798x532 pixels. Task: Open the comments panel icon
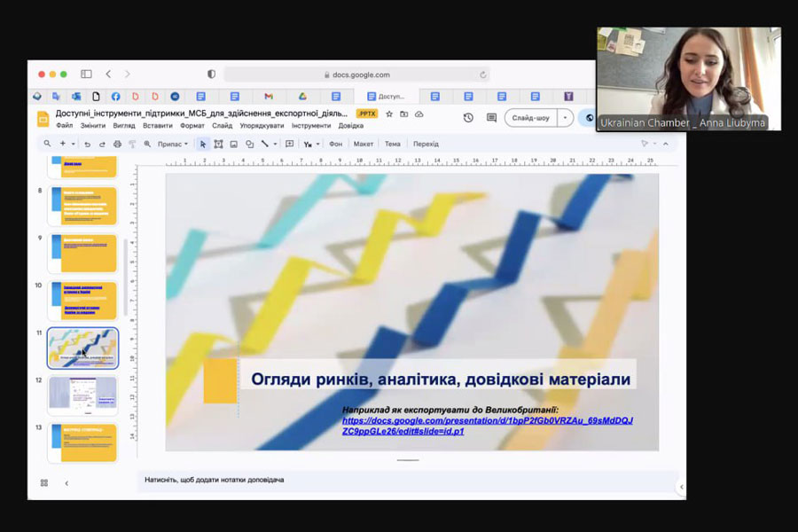click(490, 117)
